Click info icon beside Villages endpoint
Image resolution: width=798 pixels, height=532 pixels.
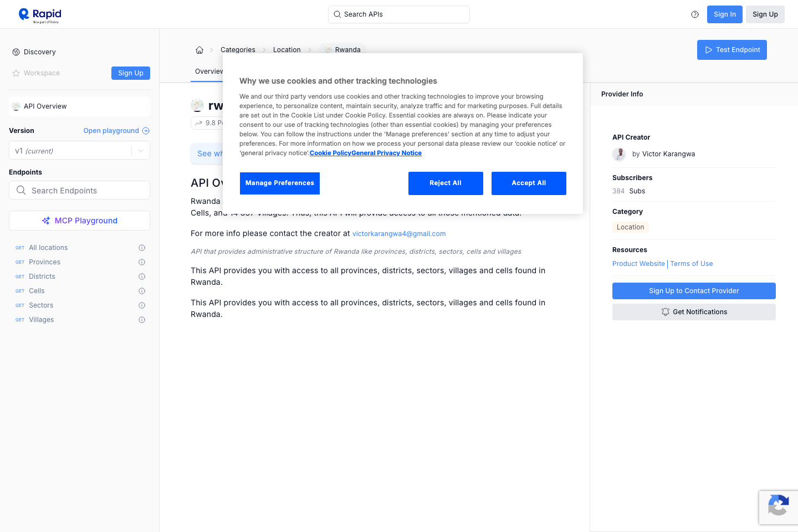pyautogui.click(x=142, y=320)
